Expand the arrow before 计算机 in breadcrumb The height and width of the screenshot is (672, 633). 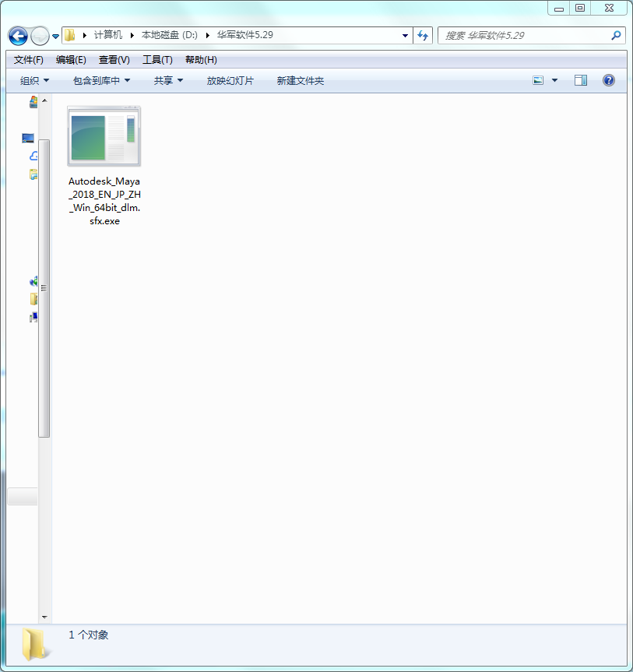coord(84,35)
